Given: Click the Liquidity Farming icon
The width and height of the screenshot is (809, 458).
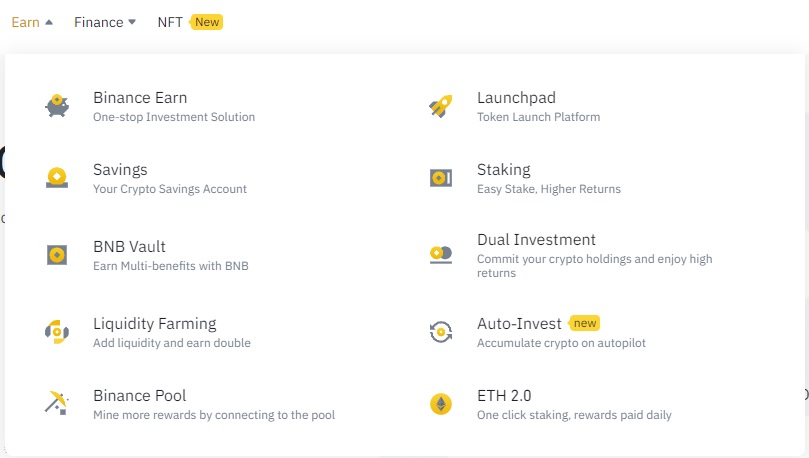Looking at the screenshot, I should (57, 332).
